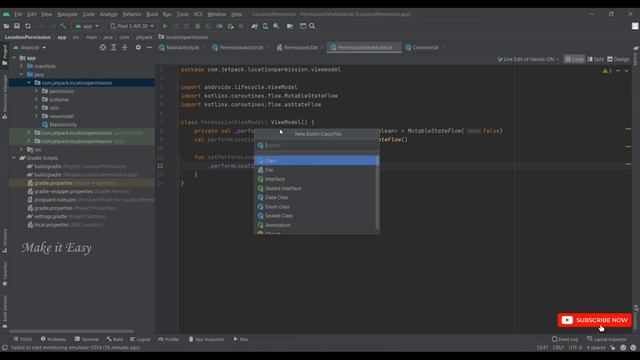Click the Debug app bug icon

[198, 26]
